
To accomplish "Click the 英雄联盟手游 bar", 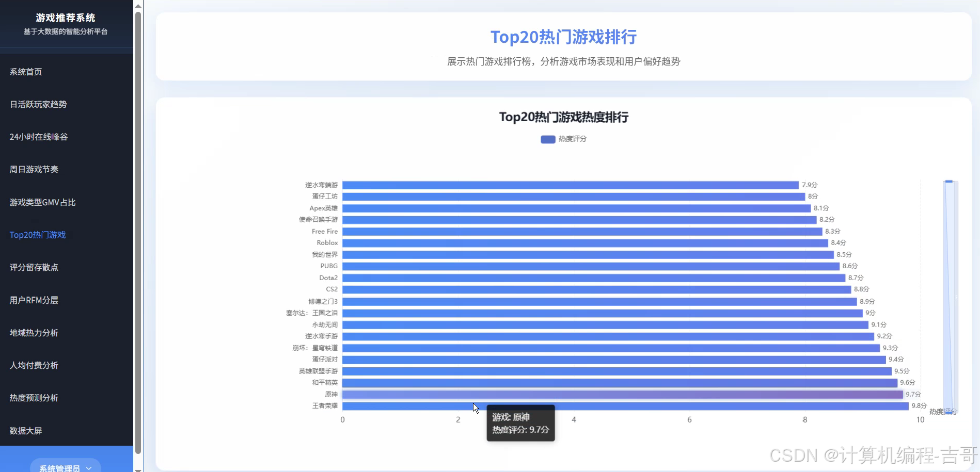I will pos(617,371).
